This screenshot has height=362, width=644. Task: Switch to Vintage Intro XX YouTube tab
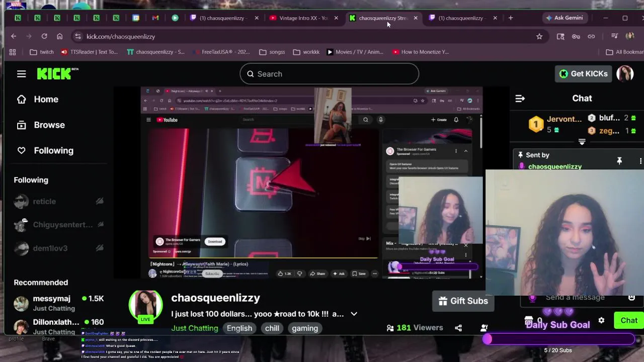point(304,18)
